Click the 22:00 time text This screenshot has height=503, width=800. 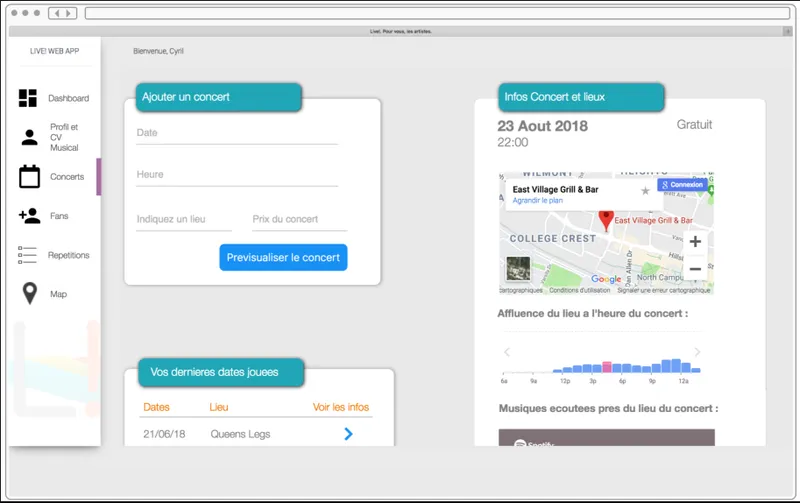tap(513, 142)
